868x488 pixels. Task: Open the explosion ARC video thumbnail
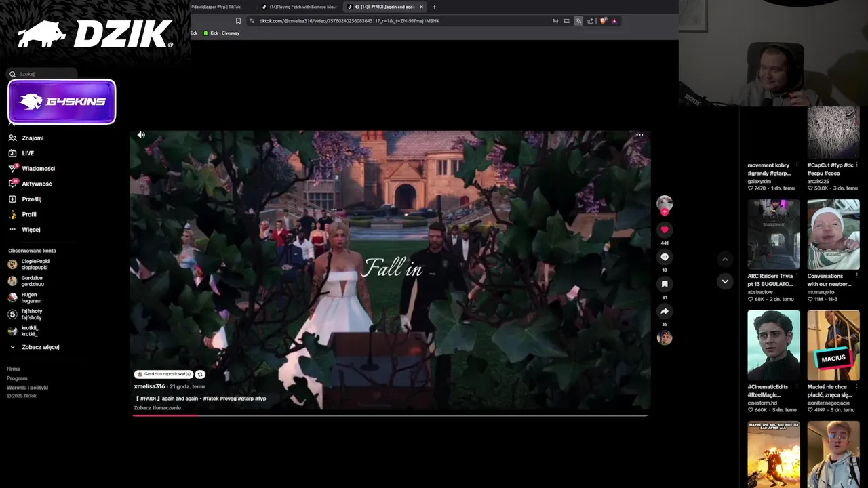point(774,454)
